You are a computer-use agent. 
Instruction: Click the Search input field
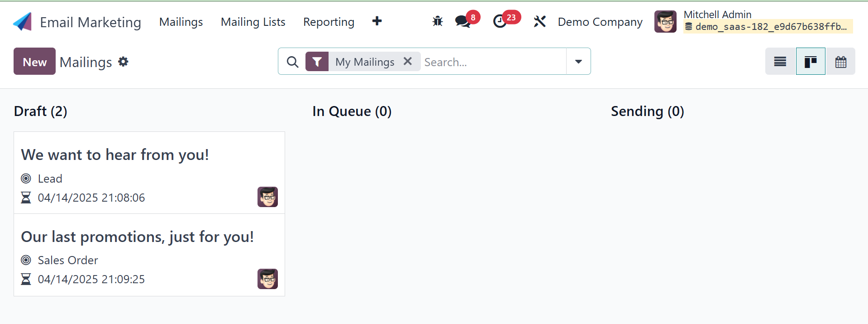coord(493,62)
